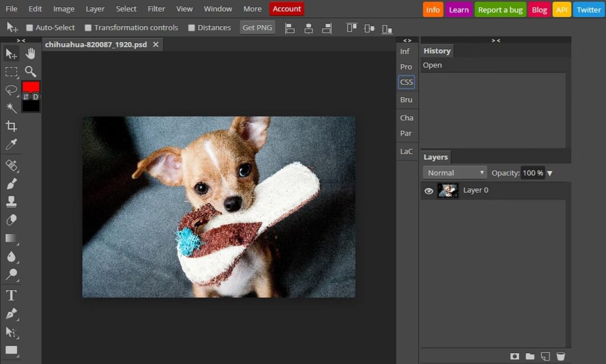Screen dimensions: 606x364
Task: Delete layer using trash icon
Action: point(560,356)
